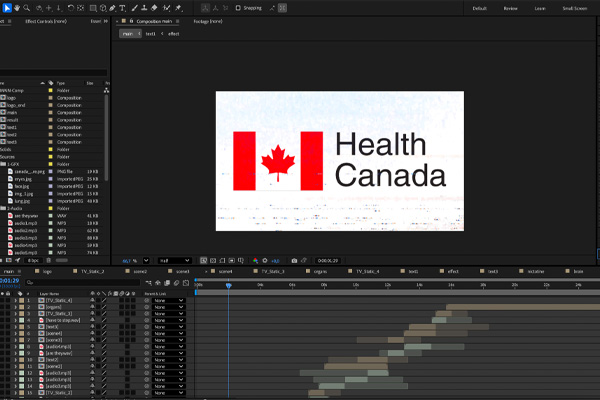Open the logo timeline tab
This screenshot has height=400, width=600.
tap(47, 271)
